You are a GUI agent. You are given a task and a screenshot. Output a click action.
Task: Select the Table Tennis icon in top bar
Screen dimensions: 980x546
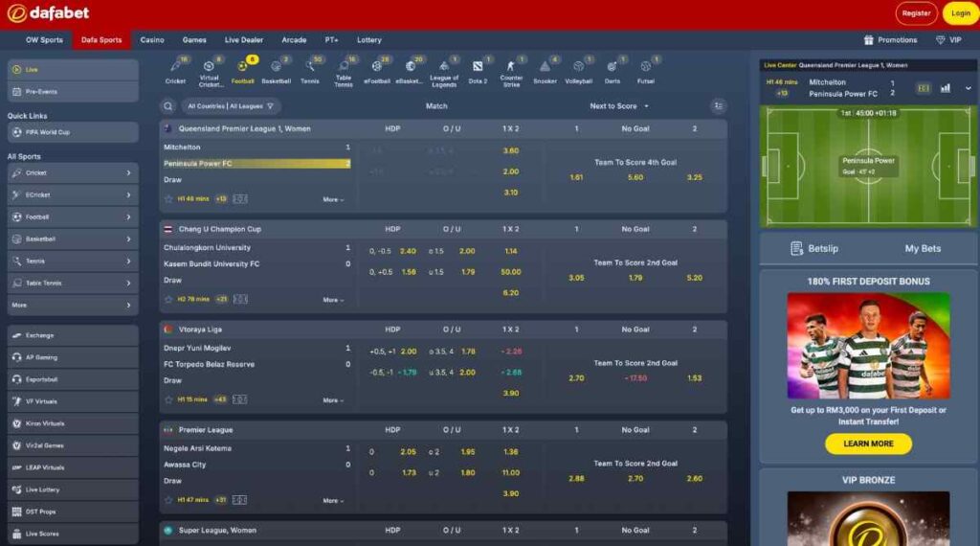tap(344, 72)
